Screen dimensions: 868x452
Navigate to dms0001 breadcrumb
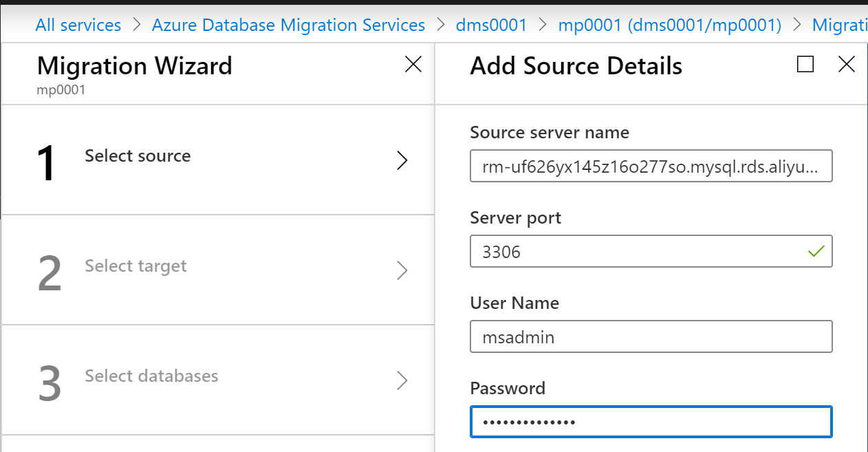[x=491, y=25]
